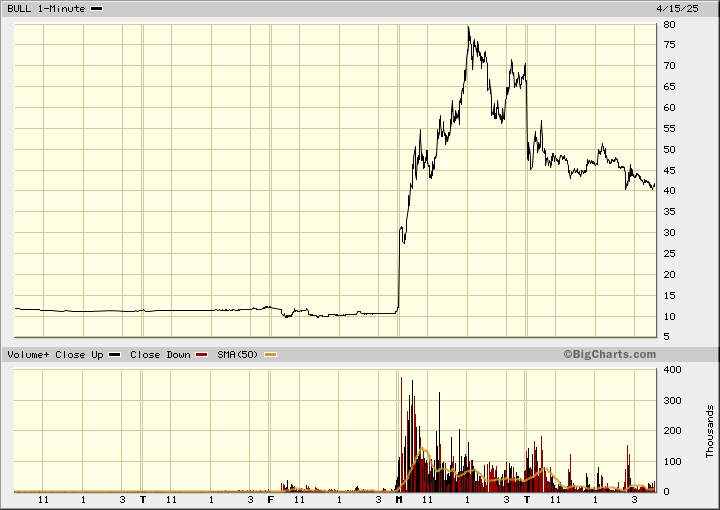Click the price line peak near 80
The width and height of the screenshot is (720, 510).
coord(468,27)
